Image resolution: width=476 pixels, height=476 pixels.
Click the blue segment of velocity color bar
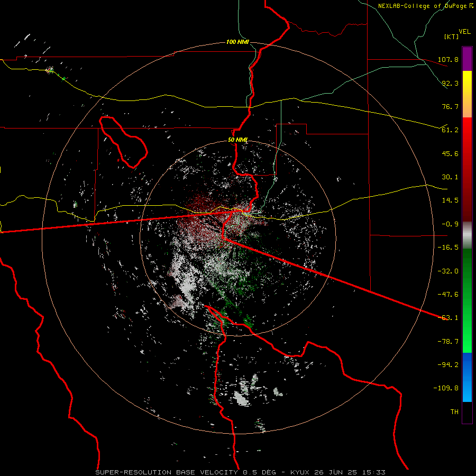tap(467, 377)
